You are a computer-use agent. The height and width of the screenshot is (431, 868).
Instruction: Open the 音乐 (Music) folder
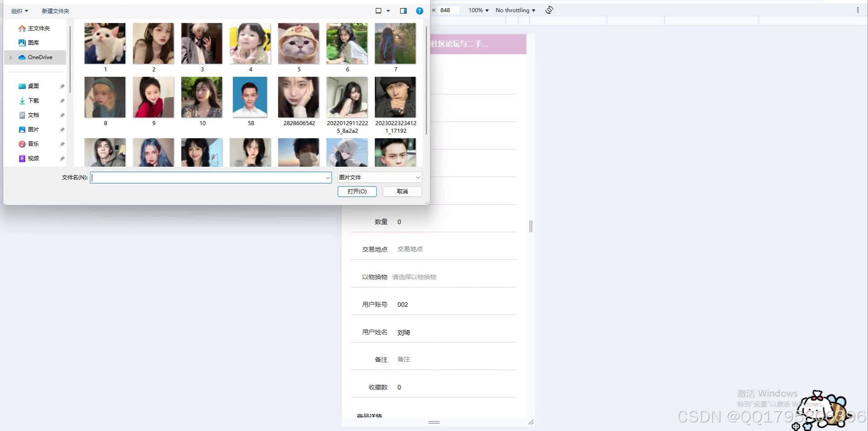tap(32, 144)
